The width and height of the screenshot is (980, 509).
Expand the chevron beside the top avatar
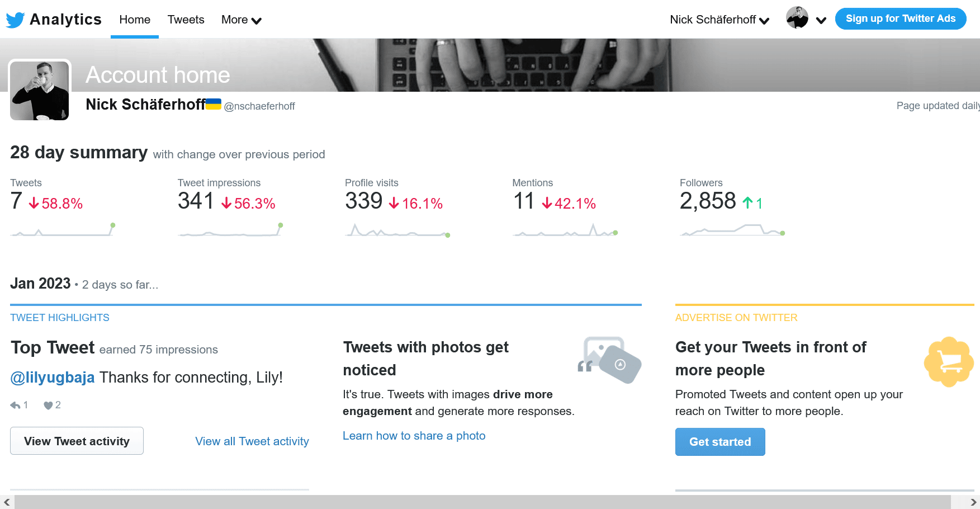pos(821,21)
